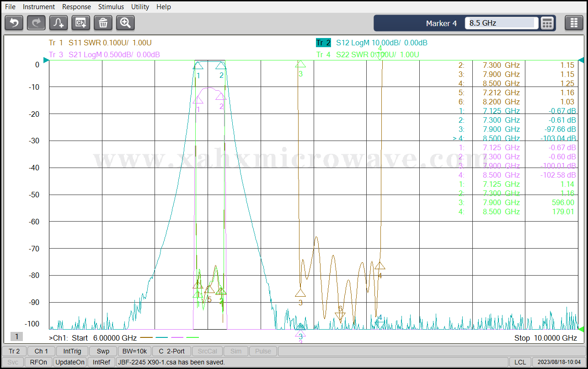Click the green reference arrow at bottom right
The height and width of the screenshot is (369, 588).
coord(581,329)
